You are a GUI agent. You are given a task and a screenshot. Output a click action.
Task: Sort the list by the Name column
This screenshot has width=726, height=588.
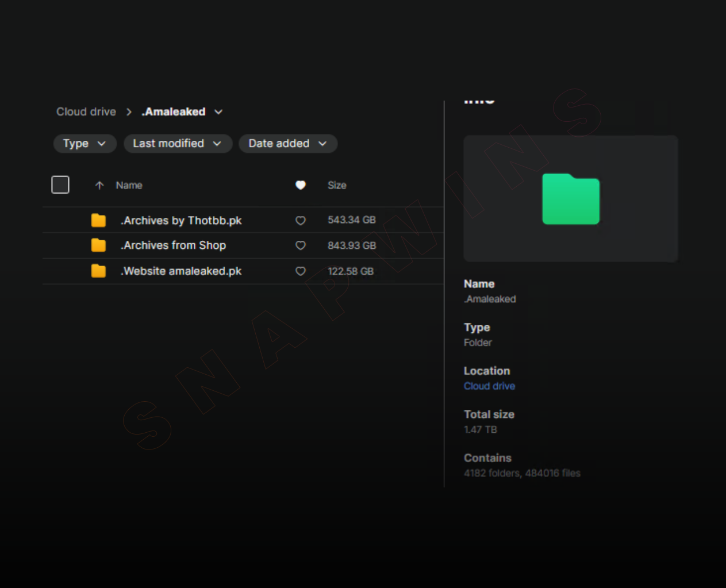pyautogui.click(x=129, y=185)
